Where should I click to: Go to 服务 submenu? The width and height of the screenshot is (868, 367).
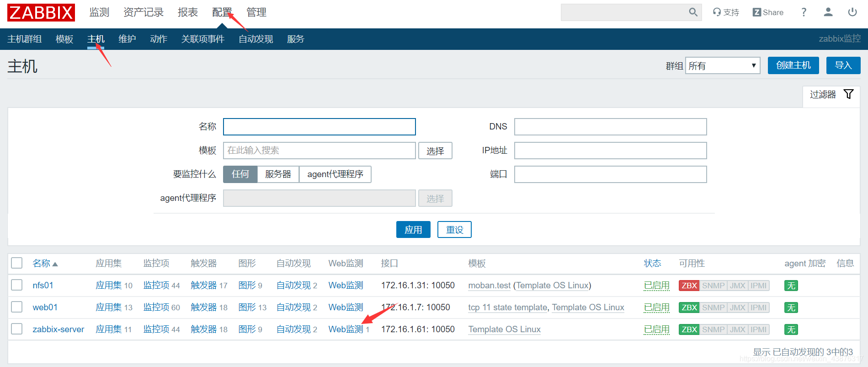pyautogui.click(x=296, y=39)
